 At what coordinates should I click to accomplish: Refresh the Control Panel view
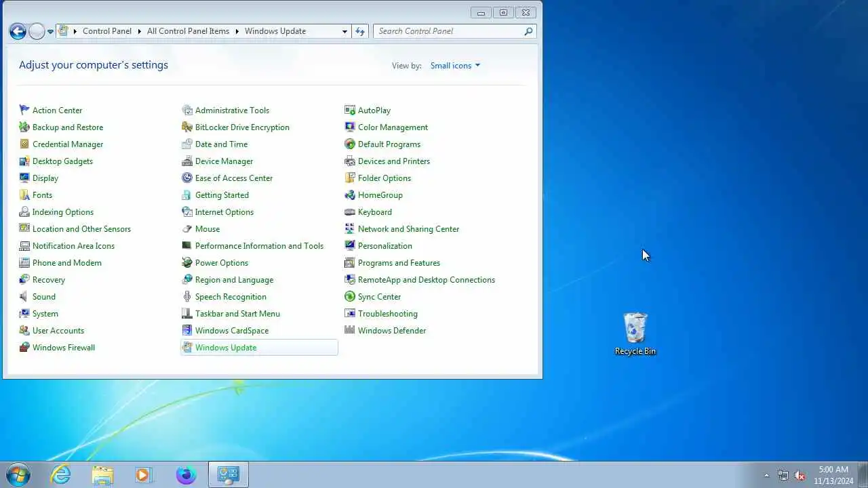point(360,31)
